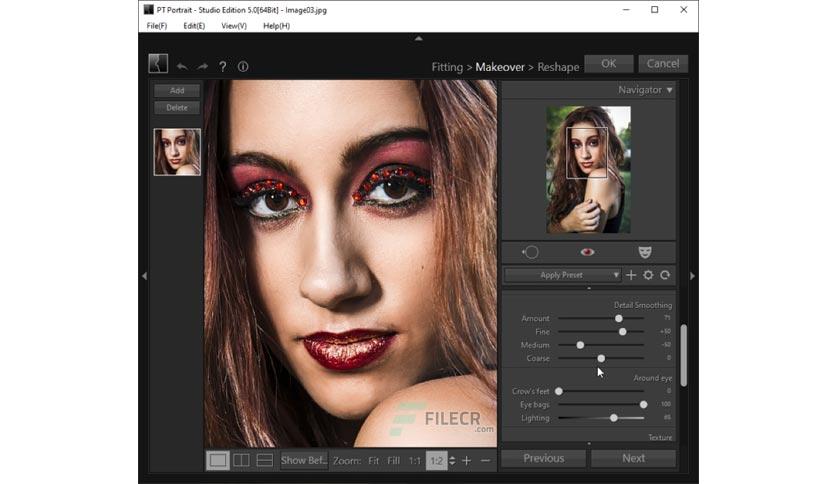Redo edit with the forward arrow
This screenshot has height=484, width=836.
pyautogui.click(x=203, y=67)
